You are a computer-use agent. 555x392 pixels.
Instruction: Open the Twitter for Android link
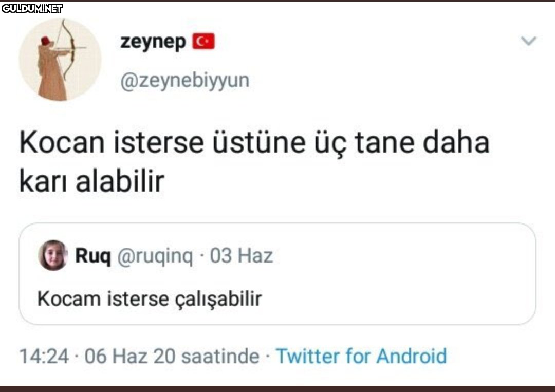[361, 356]
